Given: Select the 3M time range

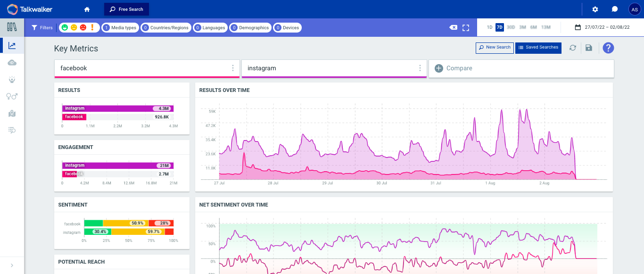Looking at the screenshot, I should (522, 27).
